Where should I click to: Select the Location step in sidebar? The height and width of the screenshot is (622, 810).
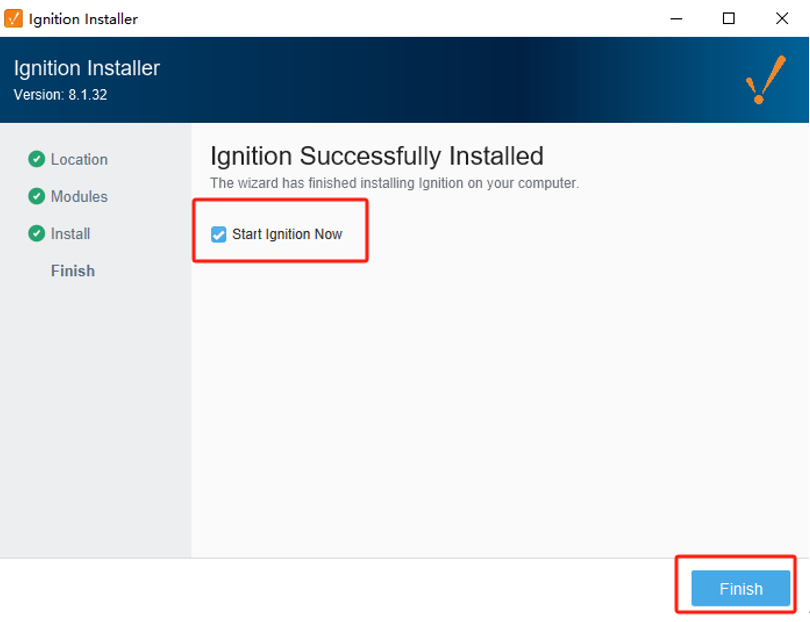coord(79,159)
